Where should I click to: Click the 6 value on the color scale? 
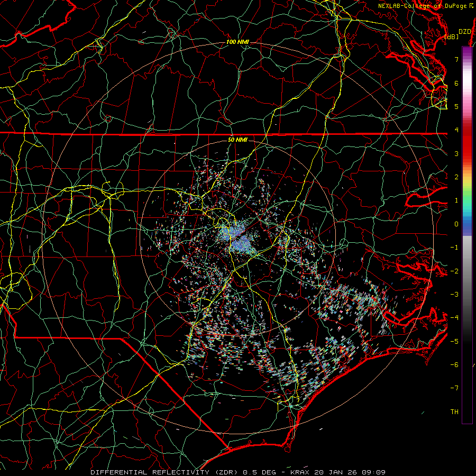[456, 83]
